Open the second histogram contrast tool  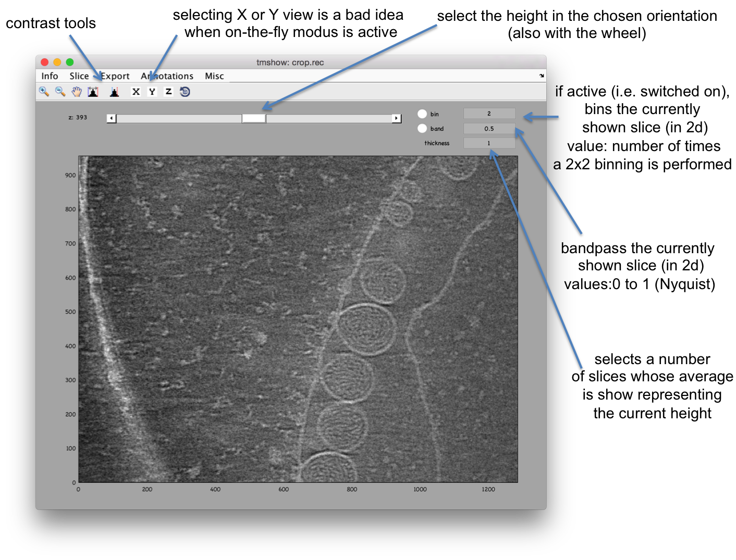115,92
